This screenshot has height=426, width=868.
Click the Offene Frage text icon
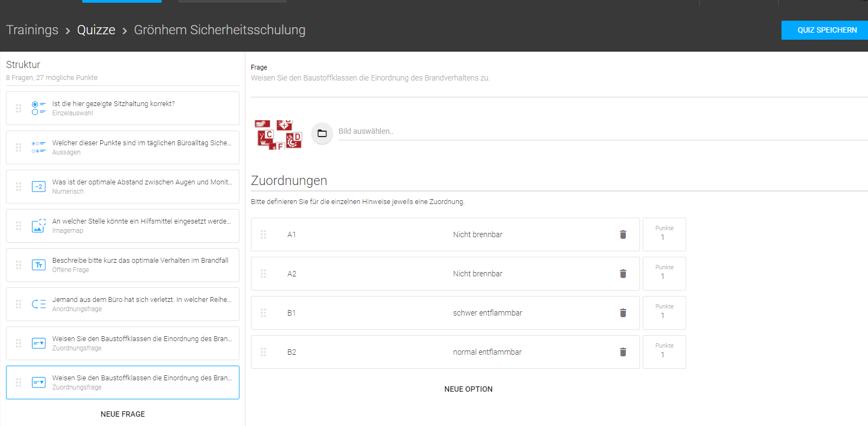[x=39, y=265]
